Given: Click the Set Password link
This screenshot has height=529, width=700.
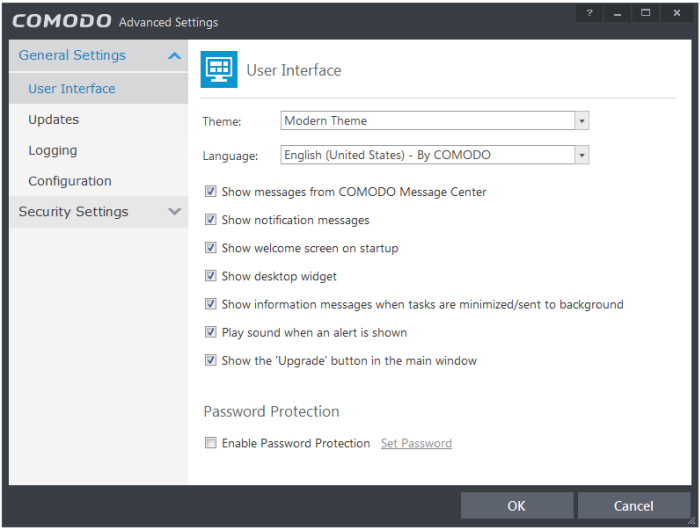Looking at the screenshot, I should (416, 443).
